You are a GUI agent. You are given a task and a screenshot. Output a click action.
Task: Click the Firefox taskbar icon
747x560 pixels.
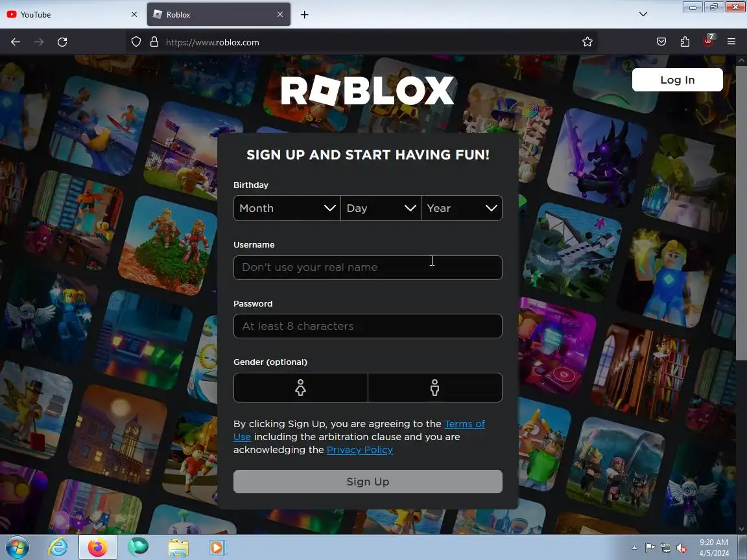(98, 548)
